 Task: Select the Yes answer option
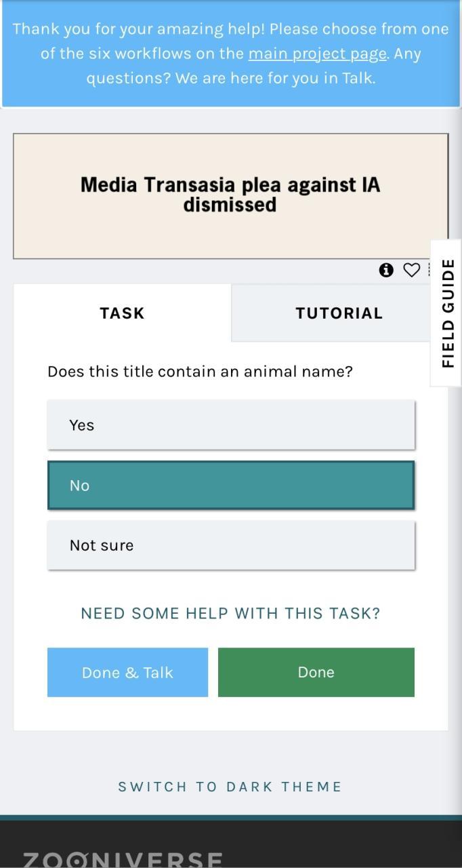pos(231,425)
